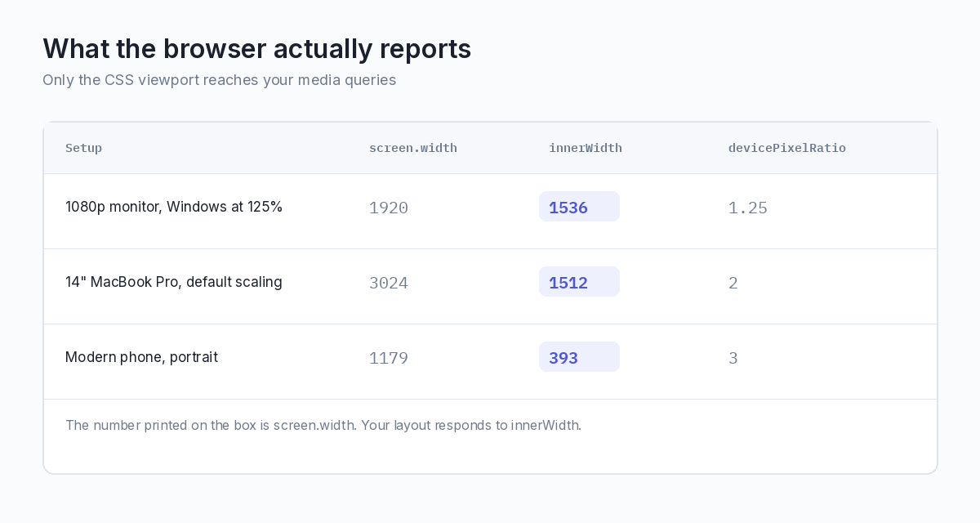Image resolution: width=980 pixels, height=523 pixels.
Task: Select the 1080p monitor row label
Action: pos(174,207)
